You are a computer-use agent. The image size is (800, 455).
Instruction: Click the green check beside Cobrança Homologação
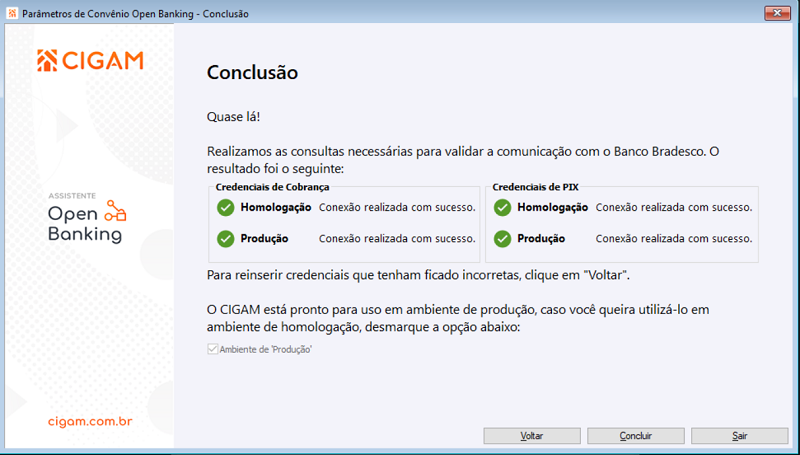[226, 208]
